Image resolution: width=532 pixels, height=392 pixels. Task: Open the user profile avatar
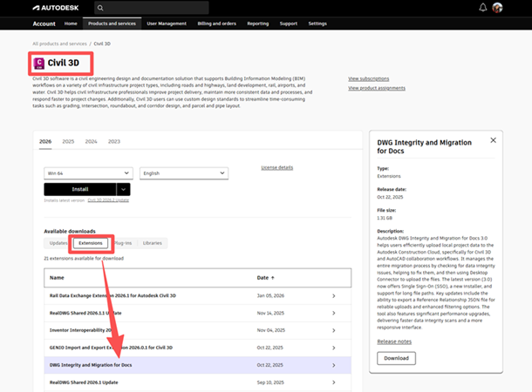(497, 8)
